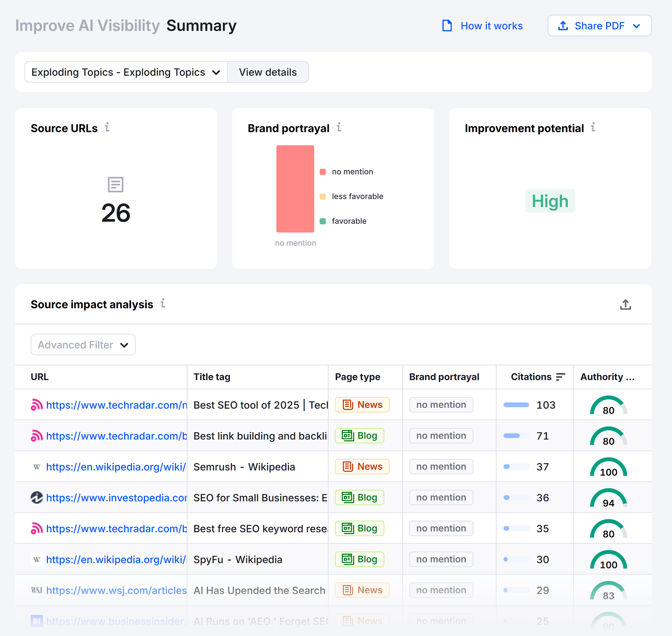Click the citations bar showing 71
The image size is (672, 636).
tap(516, 436)
